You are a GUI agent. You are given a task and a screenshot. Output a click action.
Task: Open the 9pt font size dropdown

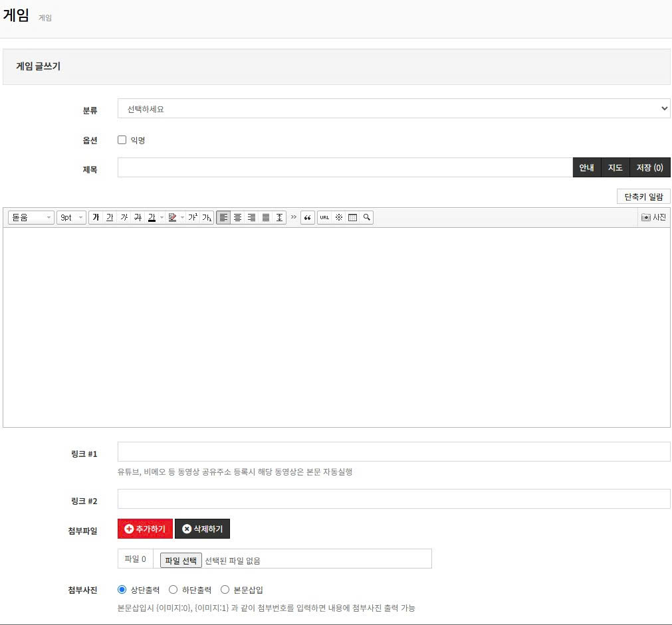click(71, 218)
